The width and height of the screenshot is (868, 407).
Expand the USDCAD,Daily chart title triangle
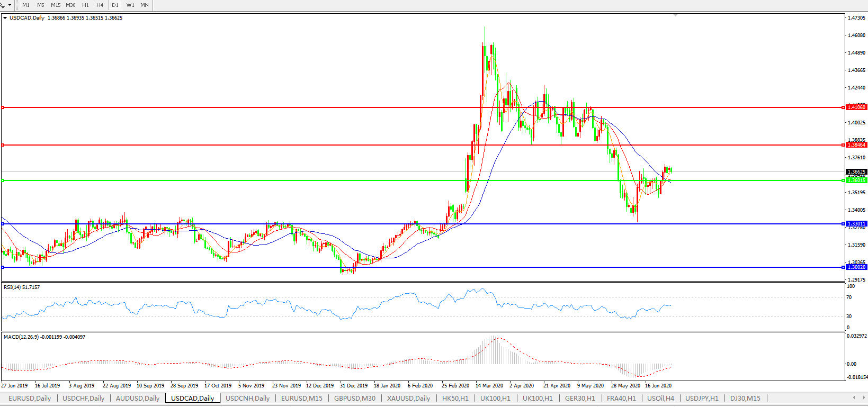pos(5,18)
